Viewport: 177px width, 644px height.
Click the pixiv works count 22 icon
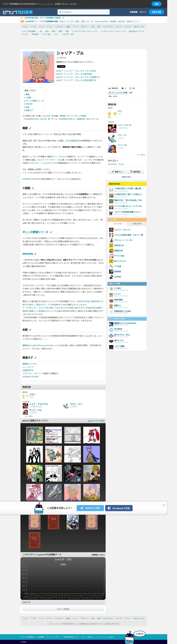pyautogui.click(x=130, y=88)
